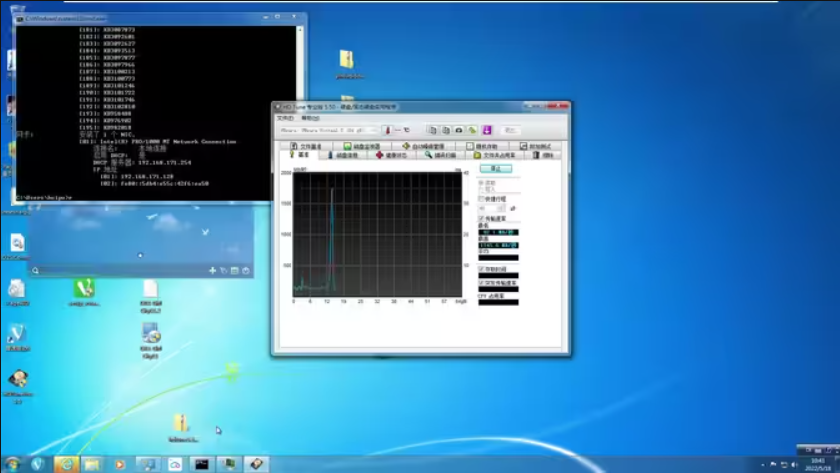840x473 pixels.
Task: Click the copy to clipboard toolbar icon
Action: point(433,130)
